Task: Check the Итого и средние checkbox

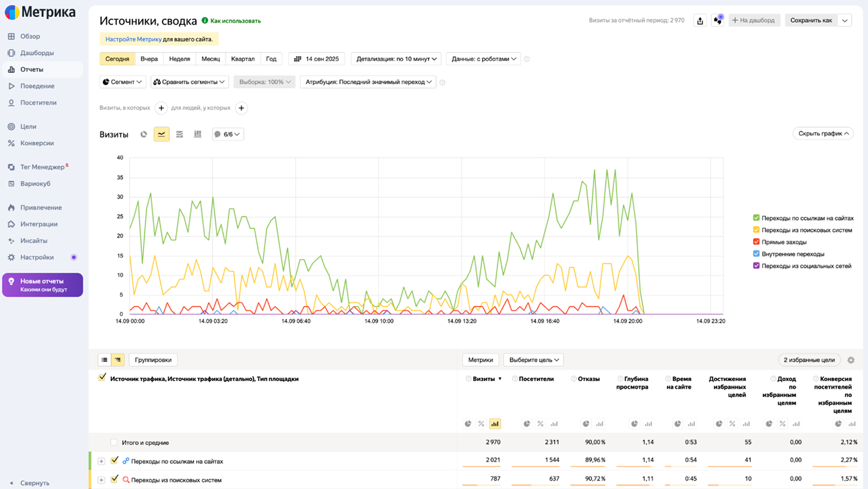Action: [114, 443]
